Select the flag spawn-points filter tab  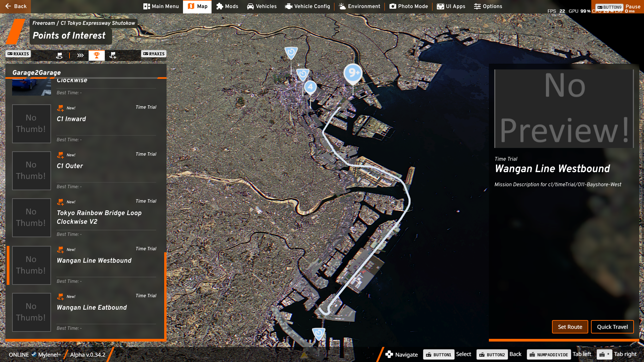tap(59, 55)
